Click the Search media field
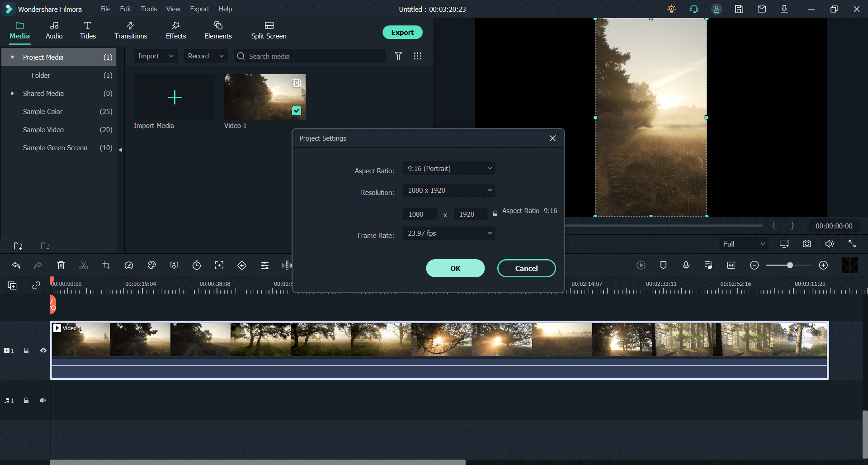 310,56
